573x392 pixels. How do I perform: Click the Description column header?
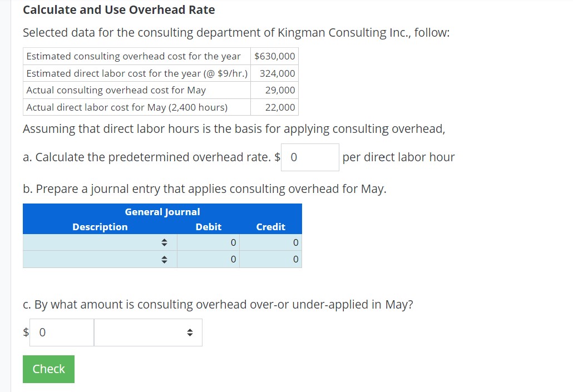[x=100, y=227]
